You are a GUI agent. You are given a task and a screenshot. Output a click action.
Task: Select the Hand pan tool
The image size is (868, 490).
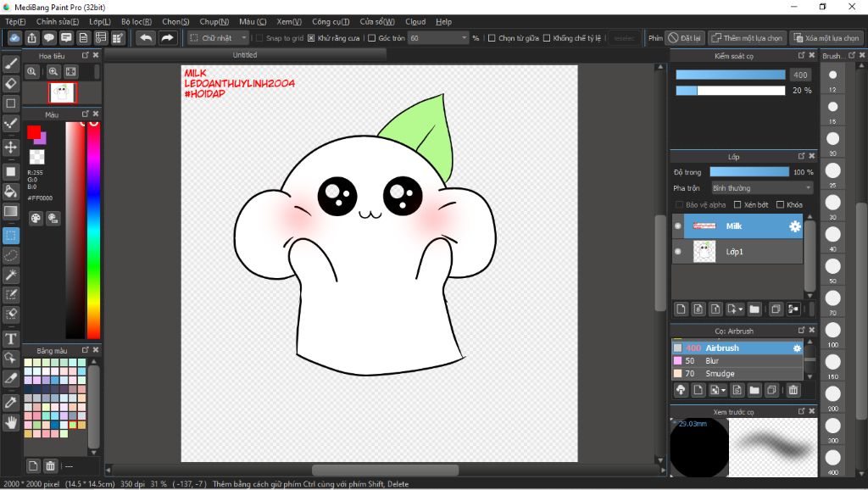10,423
